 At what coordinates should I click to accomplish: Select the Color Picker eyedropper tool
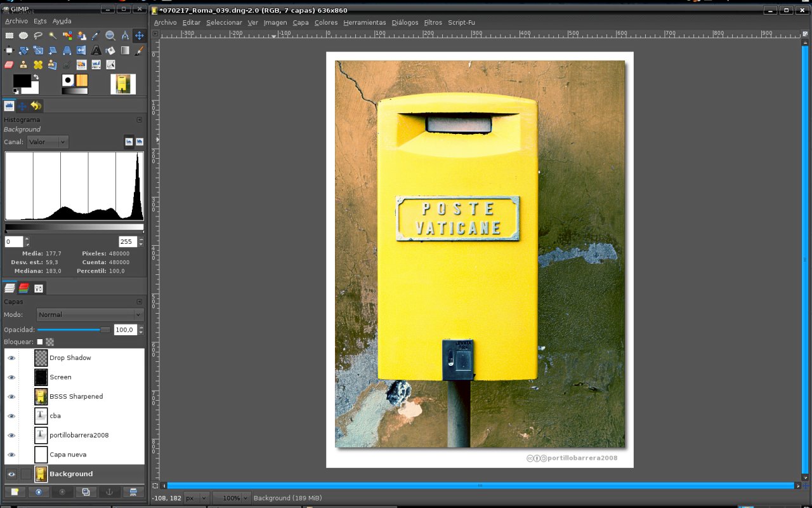[96, 36]
